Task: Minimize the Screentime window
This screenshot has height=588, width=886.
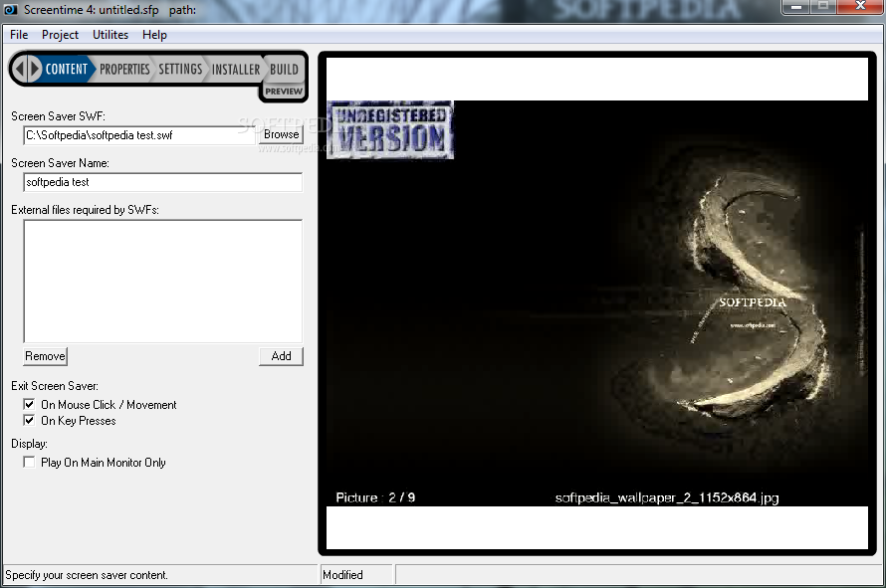Action: (796, 7)
